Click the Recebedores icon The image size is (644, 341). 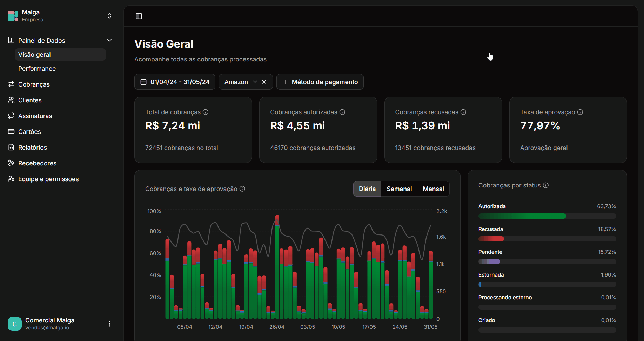(11, 163)
